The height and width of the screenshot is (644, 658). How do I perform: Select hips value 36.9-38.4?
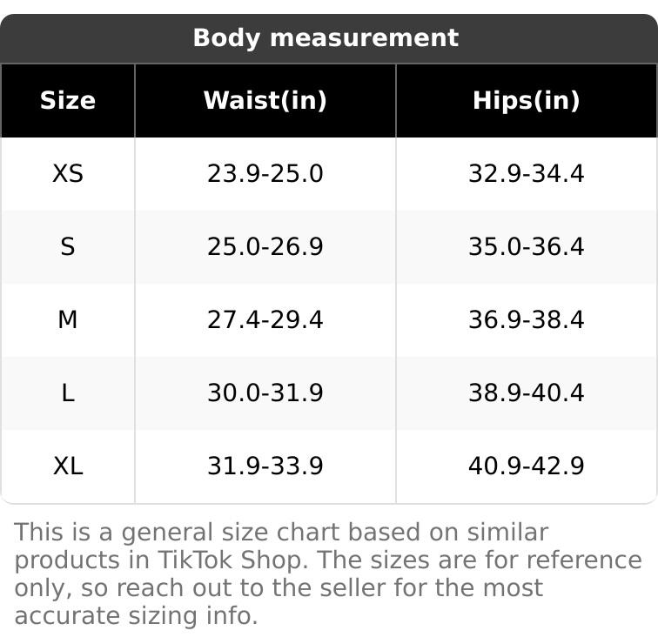tap(527, 319)
